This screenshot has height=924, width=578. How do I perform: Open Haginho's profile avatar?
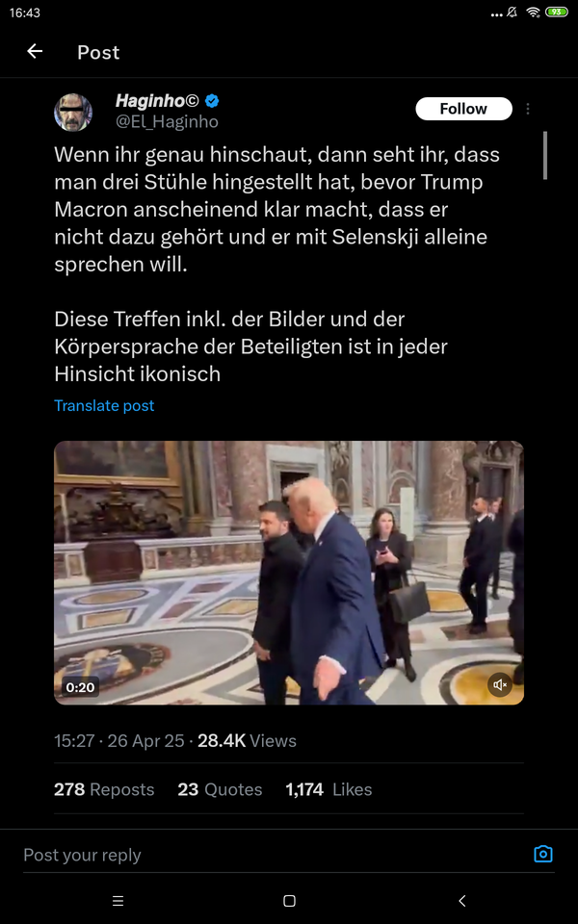pos(73,112)
